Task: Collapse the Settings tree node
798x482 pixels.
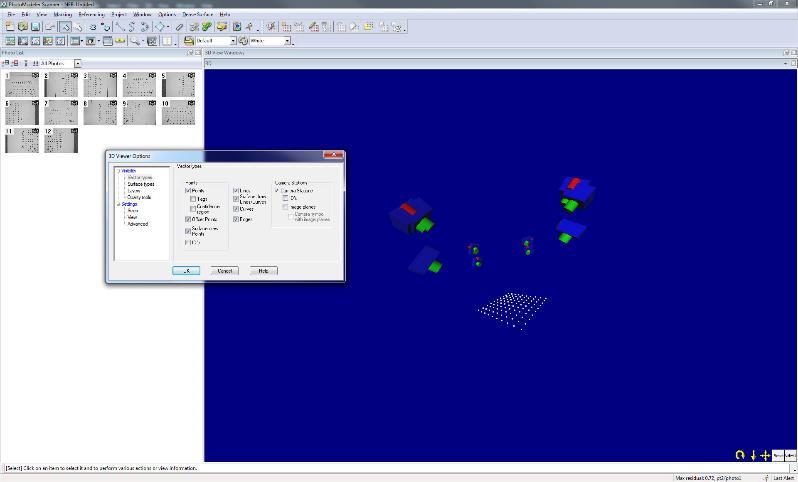Action: point(119,204)
